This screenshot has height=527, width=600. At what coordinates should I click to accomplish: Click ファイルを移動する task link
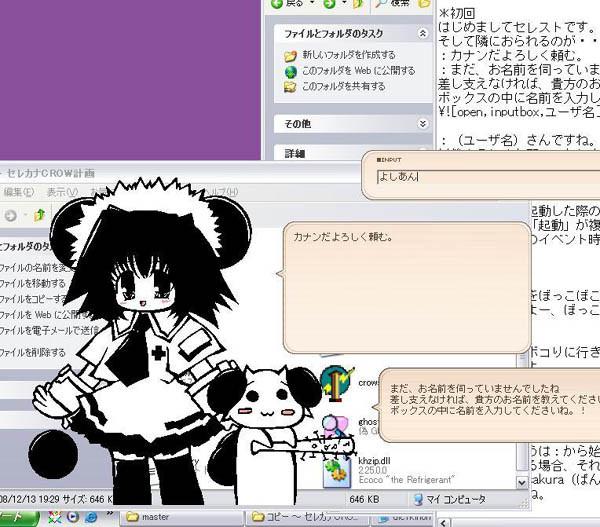tap(33, 284)
